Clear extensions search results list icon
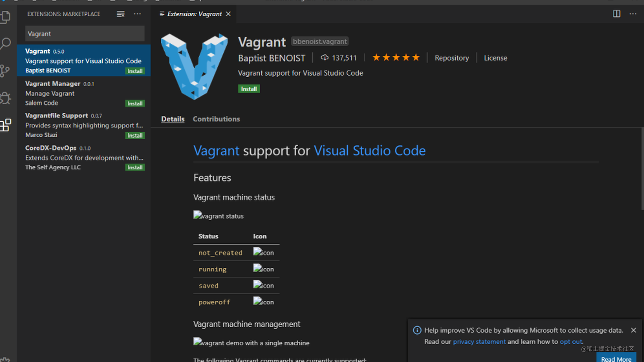 click(x=121, y=14)
